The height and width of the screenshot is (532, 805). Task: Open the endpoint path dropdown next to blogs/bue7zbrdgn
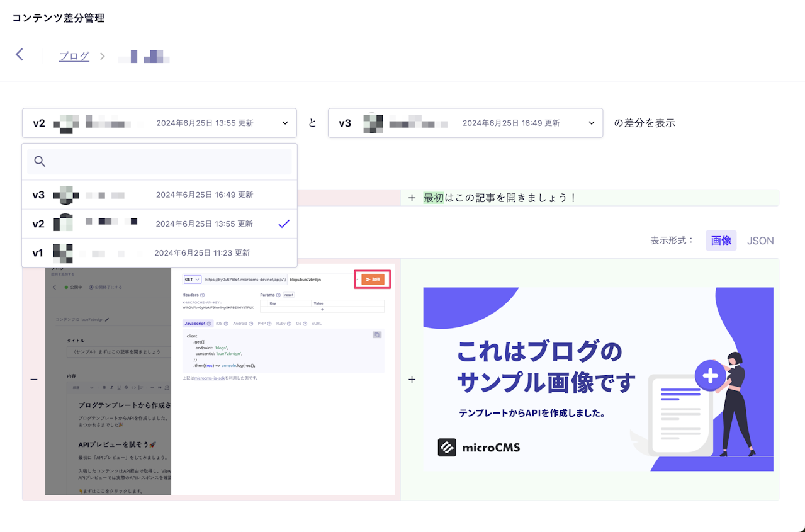point(357,280)
